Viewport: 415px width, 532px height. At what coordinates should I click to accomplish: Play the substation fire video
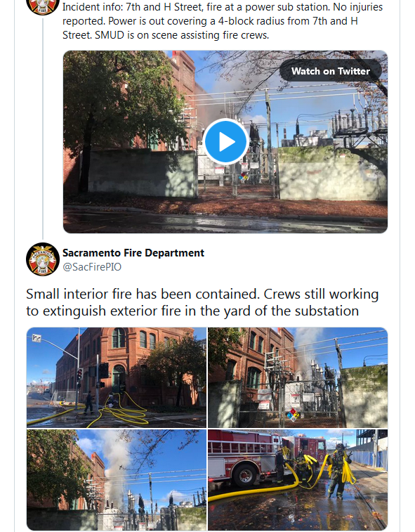pyautogui.click(x=225, y=141)
